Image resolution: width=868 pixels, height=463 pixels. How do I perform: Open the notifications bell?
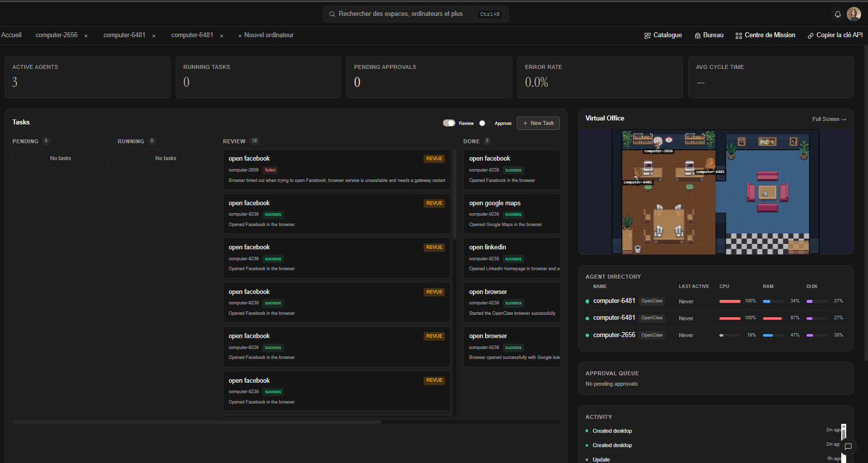coord(838,14)
